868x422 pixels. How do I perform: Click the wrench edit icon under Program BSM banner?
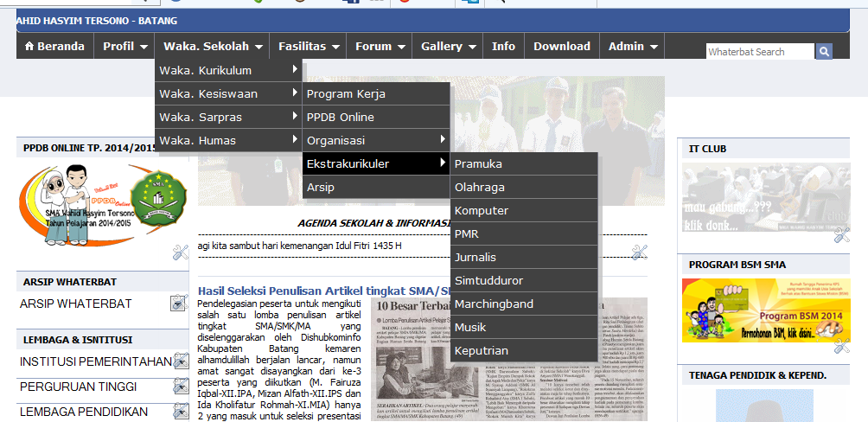coord(841,346)
